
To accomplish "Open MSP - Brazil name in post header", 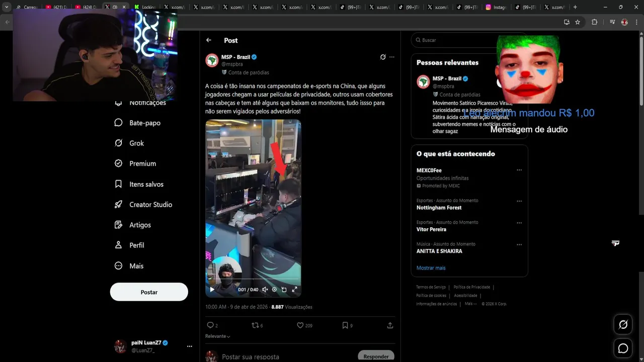I will coord(235,57).
